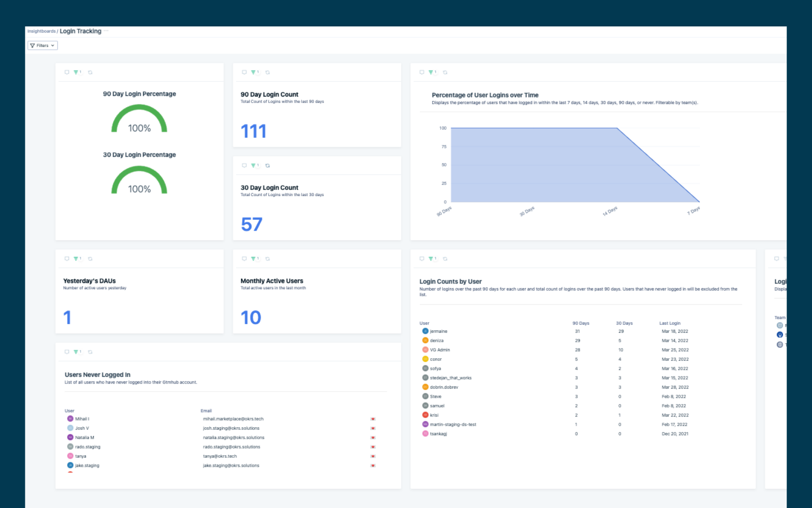Open the three-dots menu beside Login Tracking

pyautogui.click(x=106, y=31)
